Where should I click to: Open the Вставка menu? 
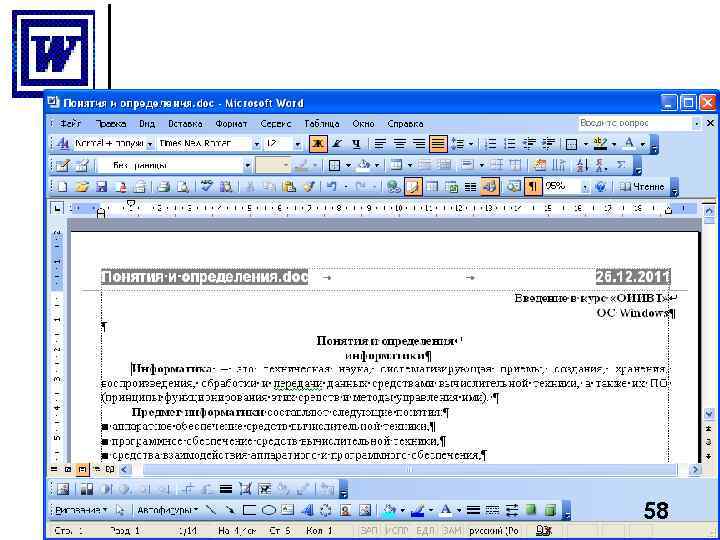pyautogui.click(x=185, y=124)
